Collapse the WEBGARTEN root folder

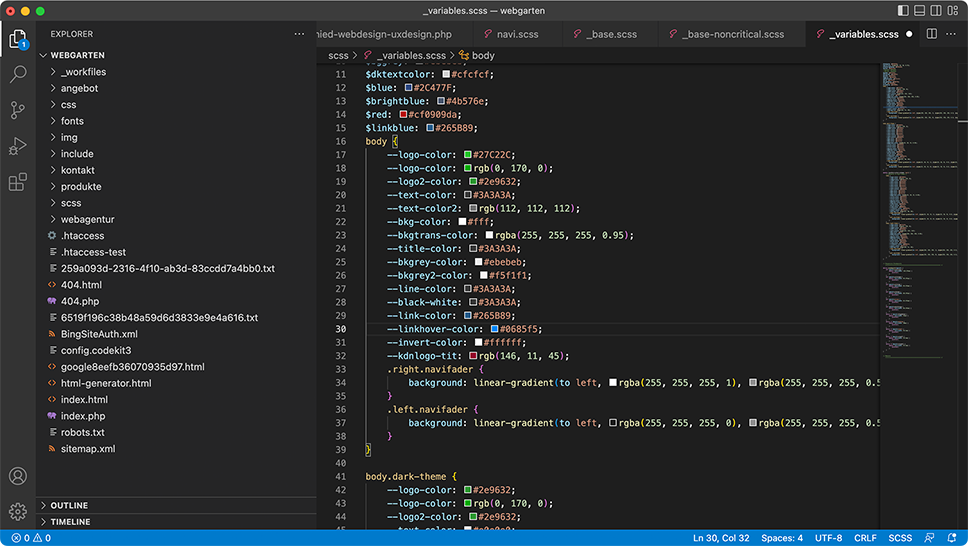(176, 55)
